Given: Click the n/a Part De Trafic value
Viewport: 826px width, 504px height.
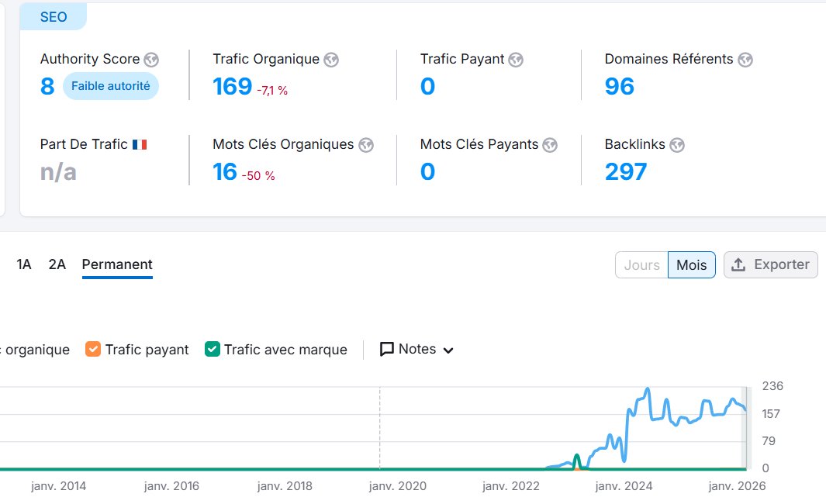Looking at the screenshot, I should point(58,172).
